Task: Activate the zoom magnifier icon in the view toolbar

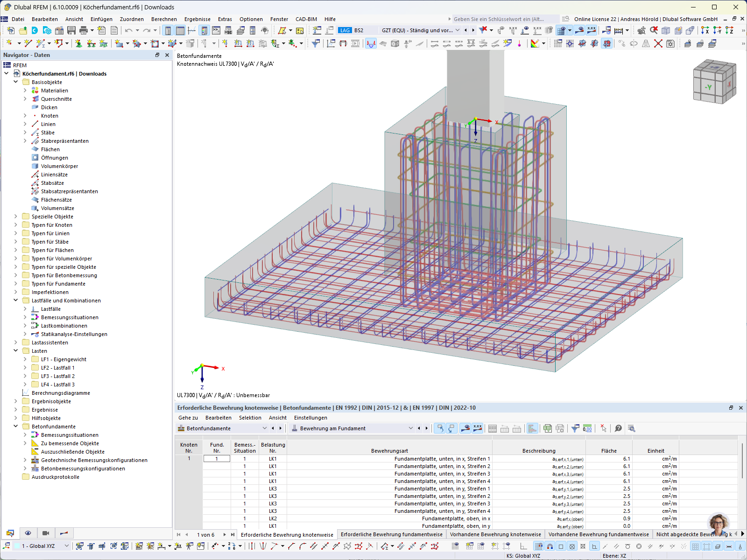Action: [x=641, y=31]
